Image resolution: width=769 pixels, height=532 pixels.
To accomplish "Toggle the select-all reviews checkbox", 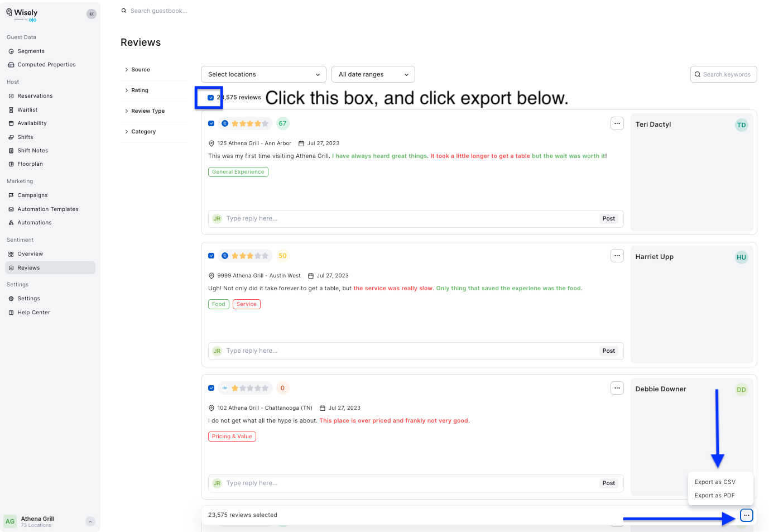I will tap(211, 98).
